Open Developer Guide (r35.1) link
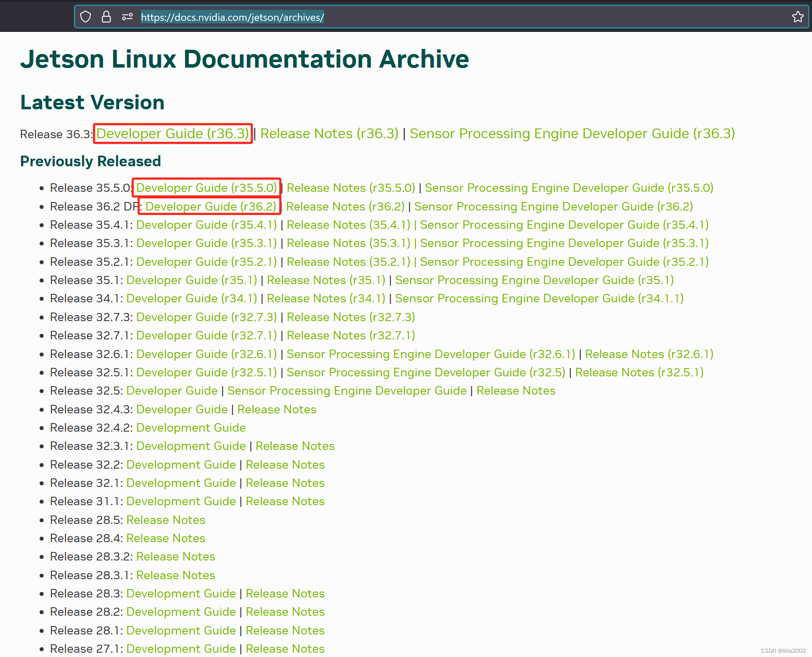Screen dimensions: 812x657 192,280
